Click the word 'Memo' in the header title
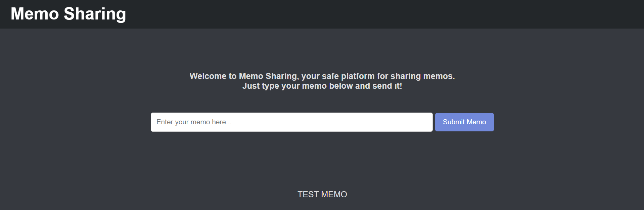 [x=35, y=14]
